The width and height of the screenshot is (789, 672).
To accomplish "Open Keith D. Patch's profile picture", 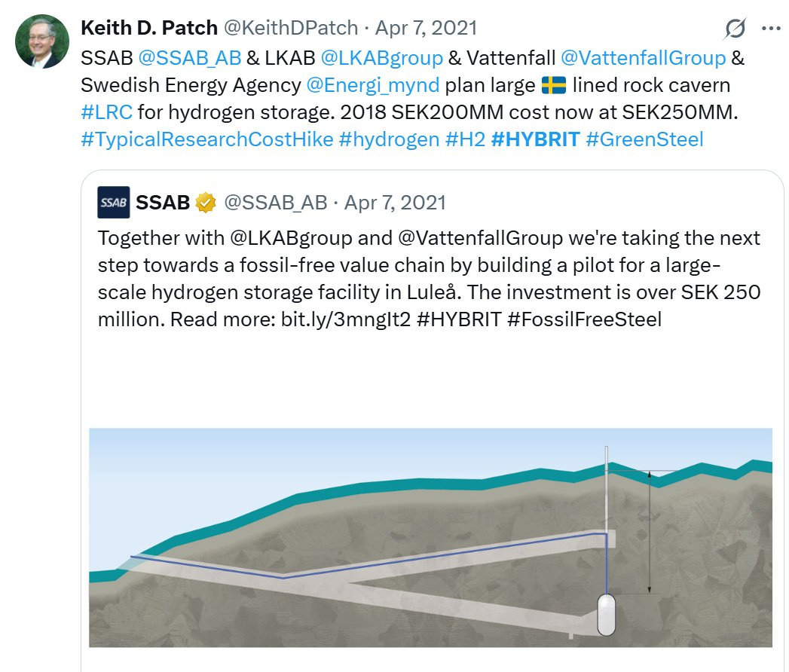I will tap(42, 41).
